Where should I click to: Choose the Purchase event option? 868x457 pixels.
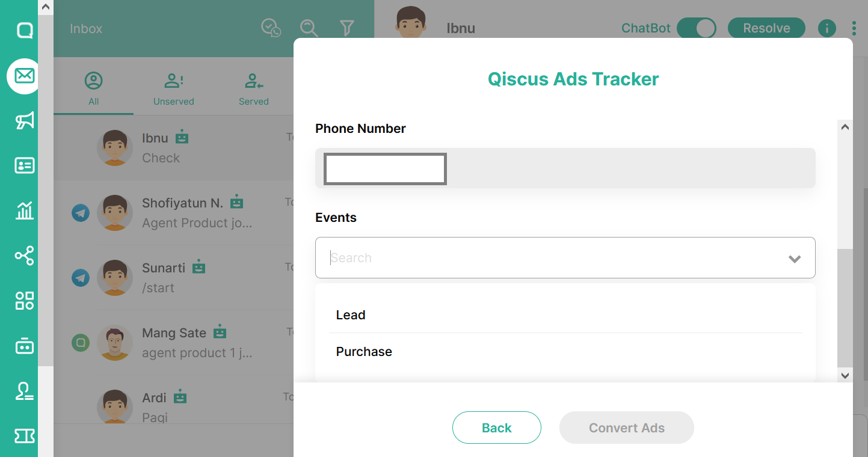(364, 352)
